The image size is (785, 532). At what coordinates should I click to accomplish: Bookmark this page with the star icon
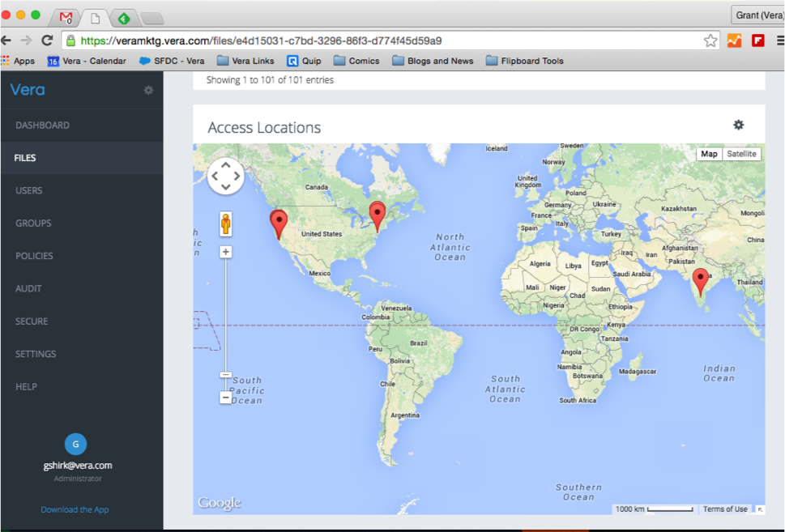tap(710, 40)
